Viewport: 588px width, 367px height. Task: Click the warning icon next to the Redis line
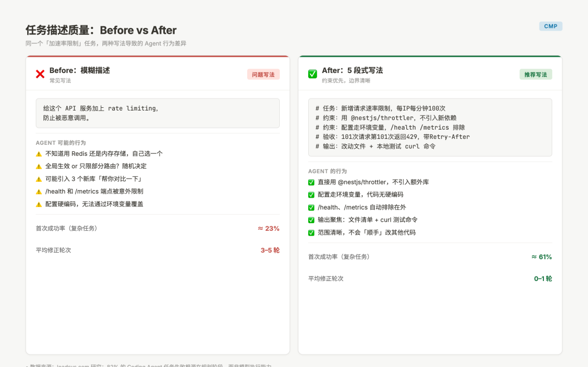click(39, 154)
